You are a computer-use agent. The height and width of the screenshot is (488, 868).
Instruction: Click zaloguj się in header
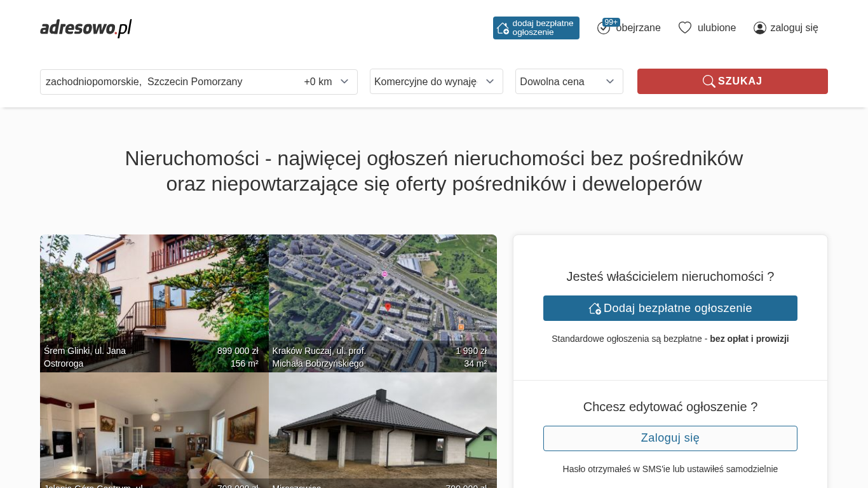[794, 28]
